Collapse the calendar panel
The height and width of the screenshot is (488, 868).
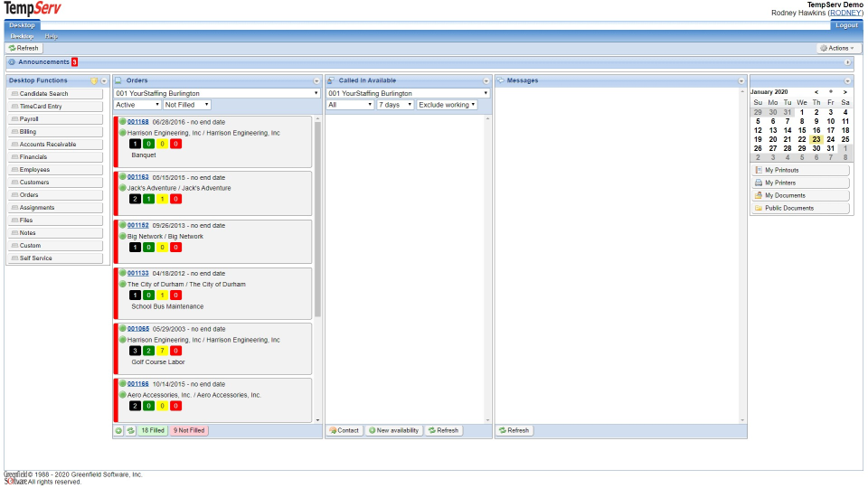pyautogui.click(x=847, y=81)
